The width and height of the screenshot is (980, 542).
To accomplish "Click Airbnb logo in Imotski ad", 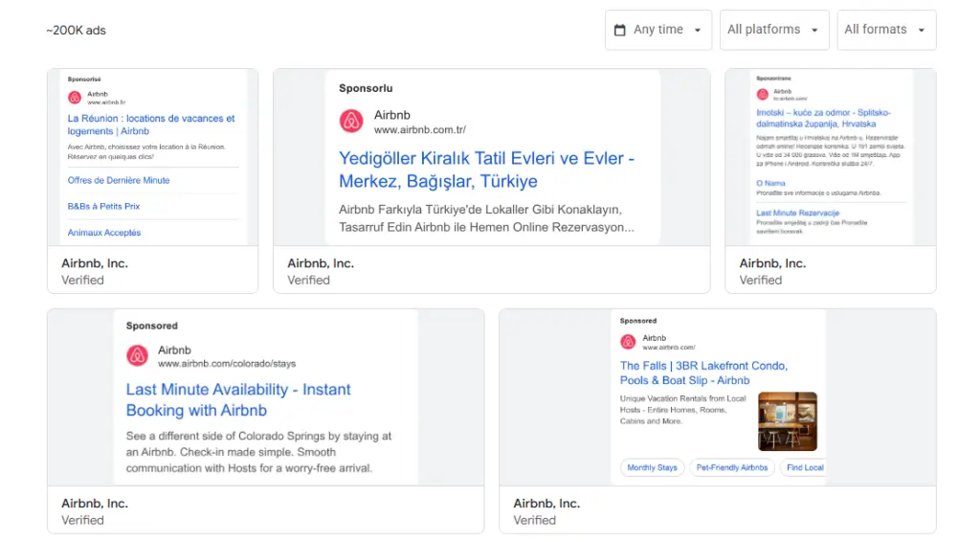I will [x=763, y=95].
